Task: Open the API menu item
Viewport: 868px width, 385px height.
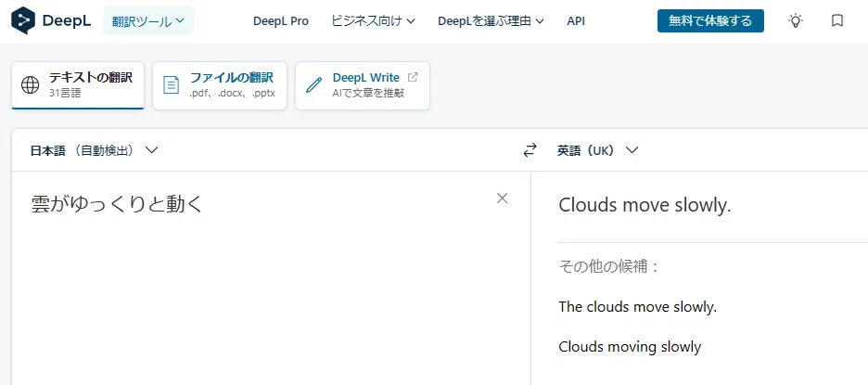Action: pyautogui.click(x=576, y=21)
